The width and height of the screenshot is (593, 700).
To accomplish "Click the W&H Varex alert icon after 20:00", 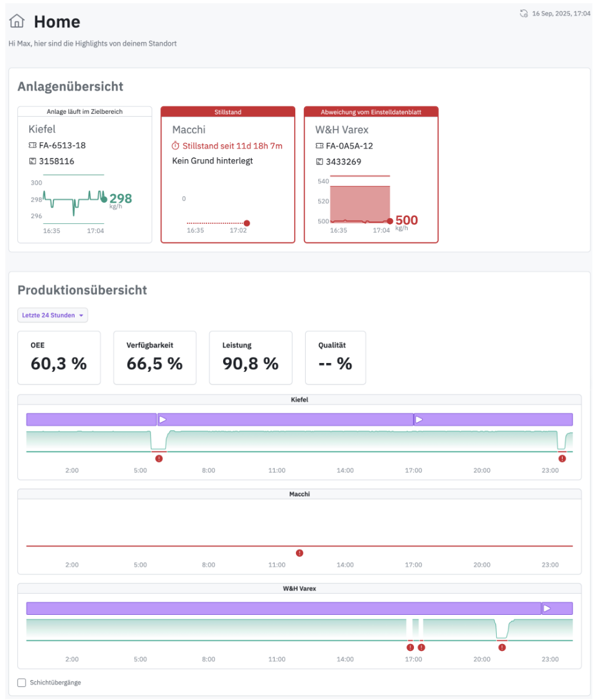I will (x=502, y=647).
